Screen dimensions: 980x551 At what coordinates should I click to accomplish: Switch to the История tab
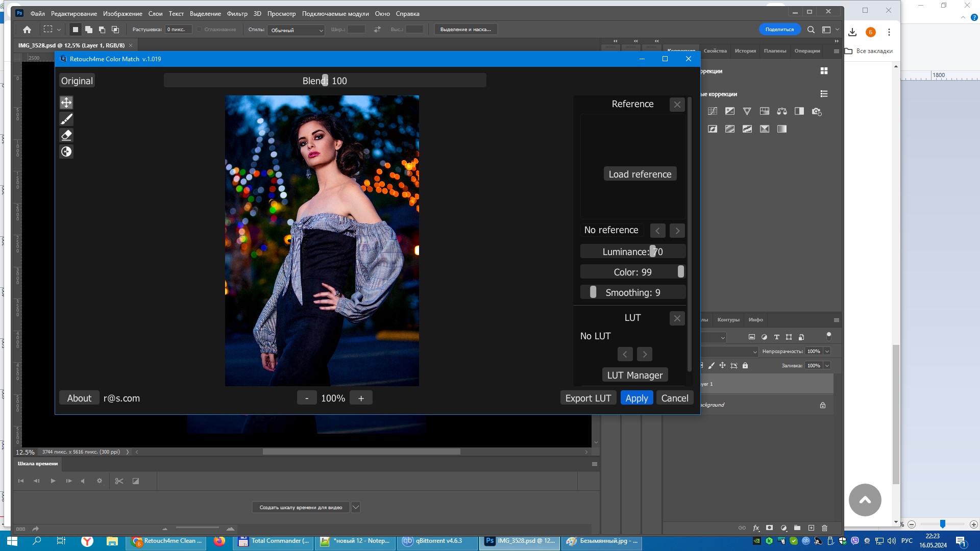pyautogui.click(x=745, y=51)
